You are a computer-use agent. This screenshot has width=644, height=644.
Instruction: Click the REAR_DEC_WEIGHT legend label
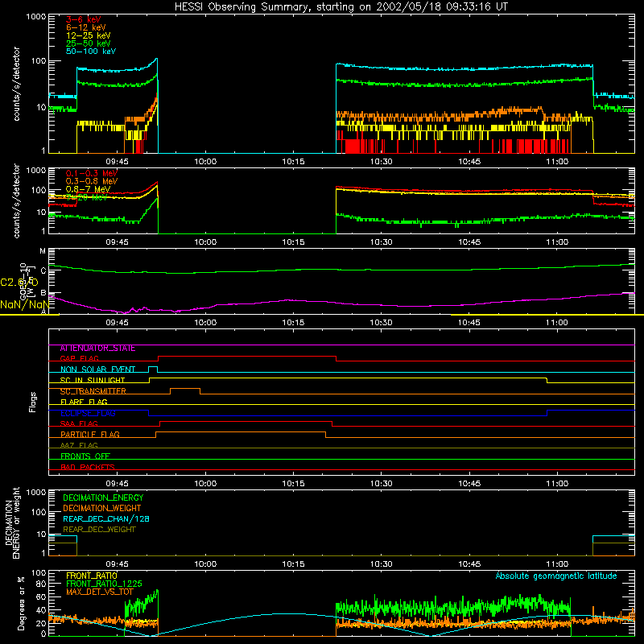click(99, 530)
